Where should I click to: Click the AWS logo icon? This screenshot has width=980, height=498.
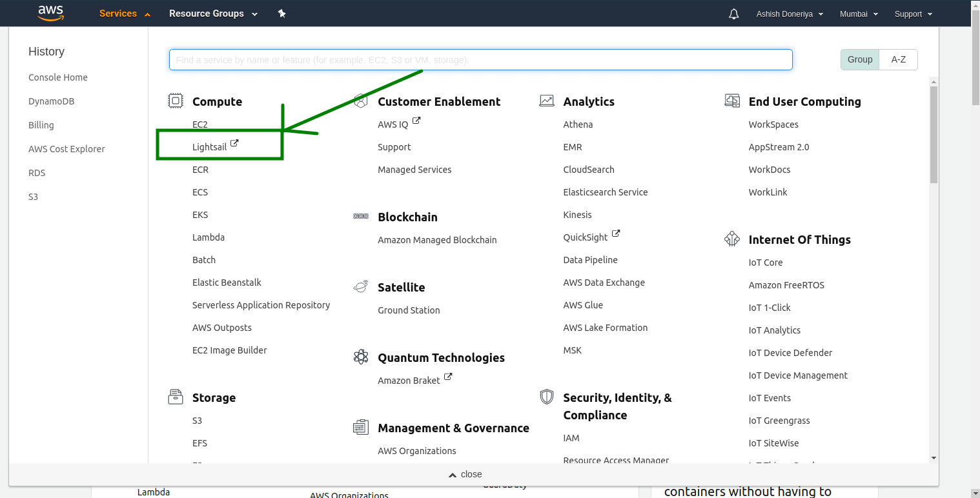50,13
